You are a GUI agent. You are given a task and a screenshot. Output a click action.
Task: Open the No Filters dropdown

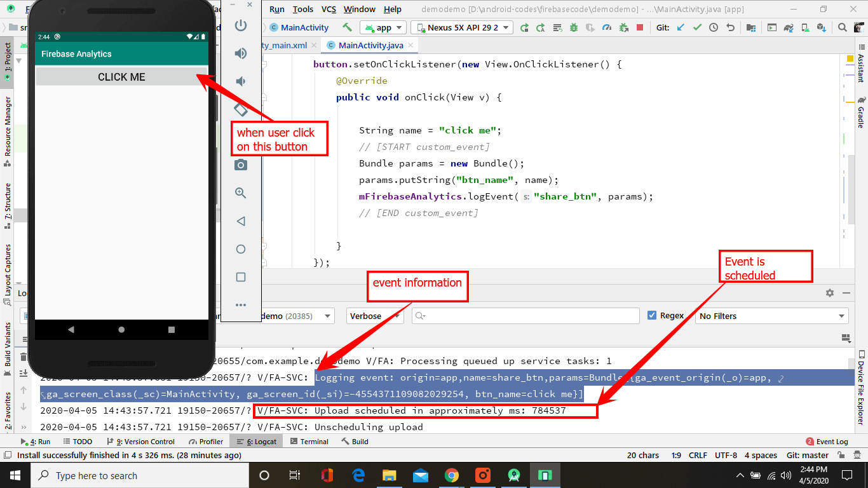(772, 316)
